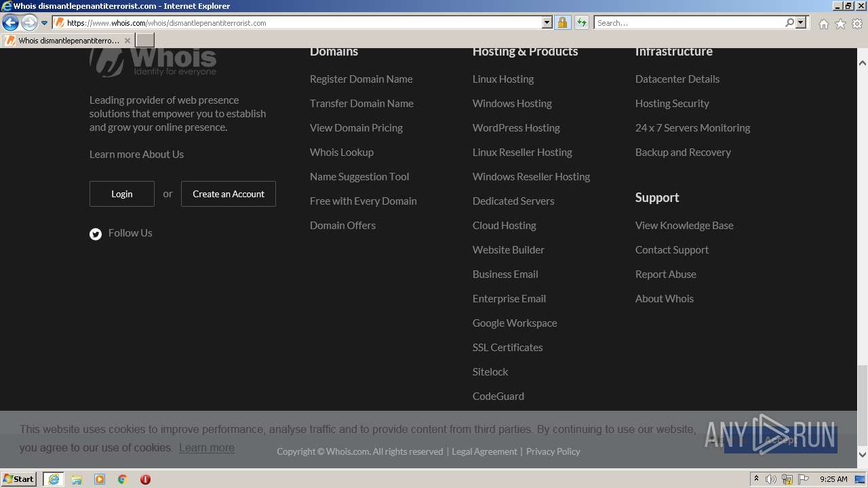Open Contact Support link

pyautogui.click(x=672, y=250)
